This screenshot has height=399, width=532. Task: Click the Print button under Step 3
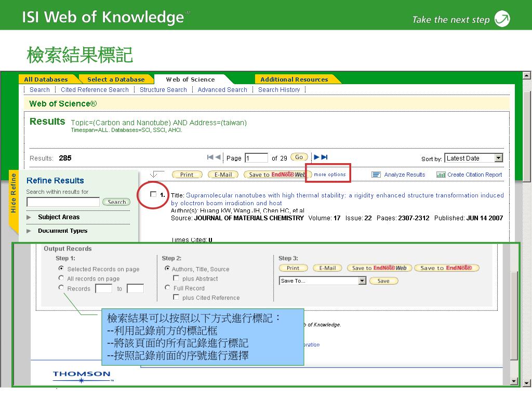293,268
